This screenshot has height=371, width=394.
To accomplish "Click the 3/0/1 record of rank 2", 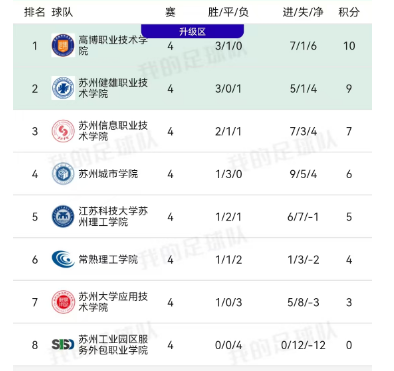I will pos(228,88).
